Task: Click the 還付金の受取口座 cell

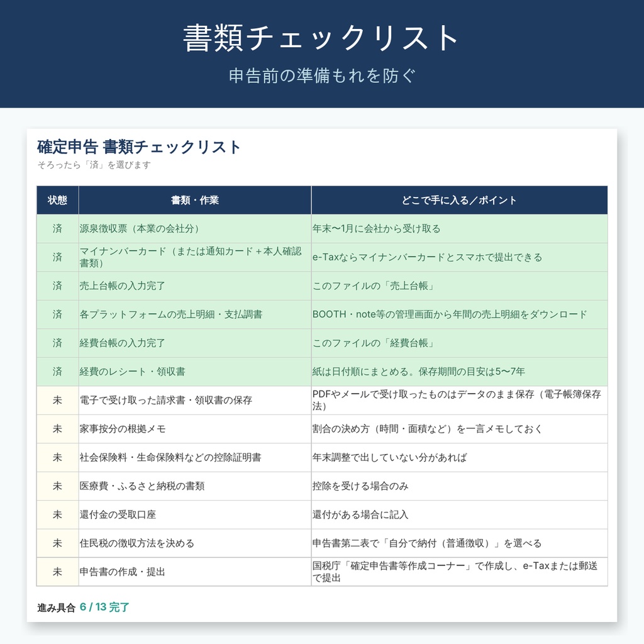Action: click(195, 514)
